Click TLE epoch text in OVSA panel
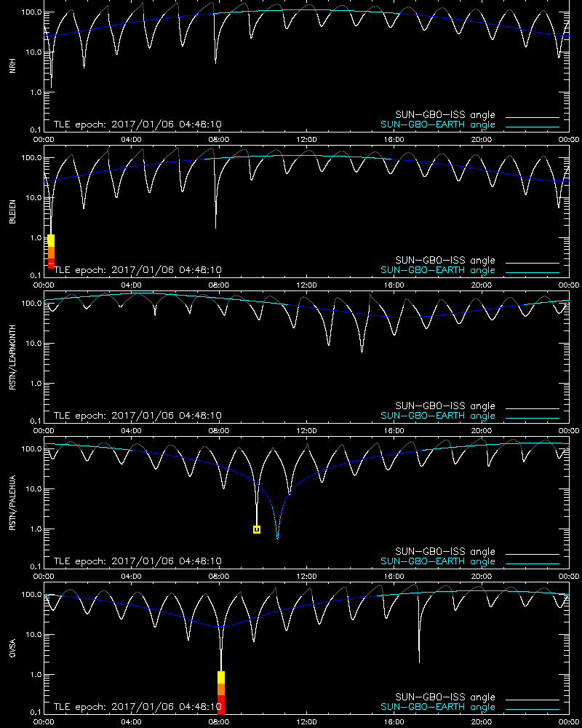Screen dimensions: 582x728 pos(137,707)
